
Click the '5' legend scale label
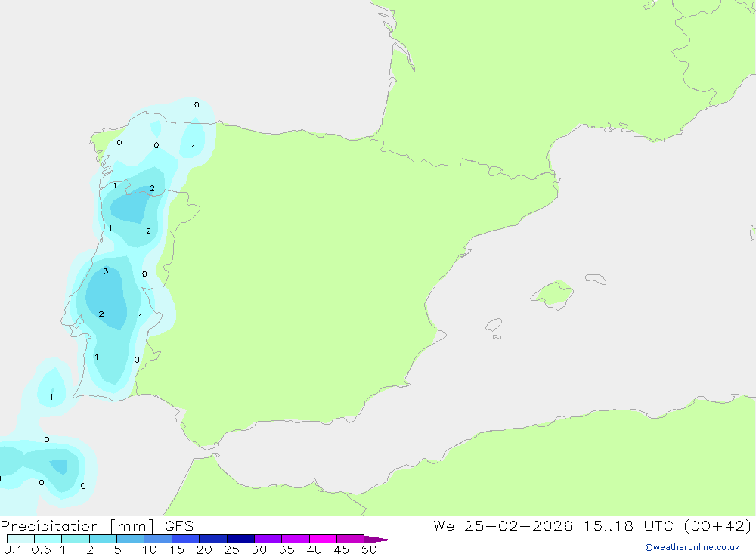pos(117,549)
